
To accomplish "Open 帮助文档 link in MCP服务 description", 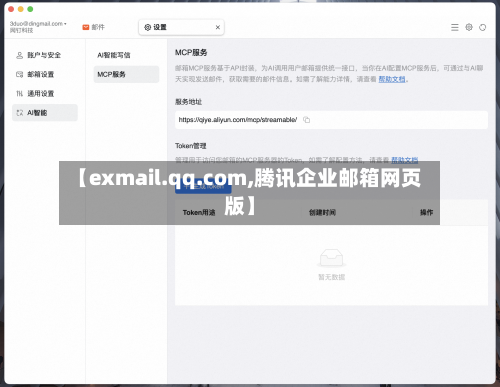I will (392, 79).
